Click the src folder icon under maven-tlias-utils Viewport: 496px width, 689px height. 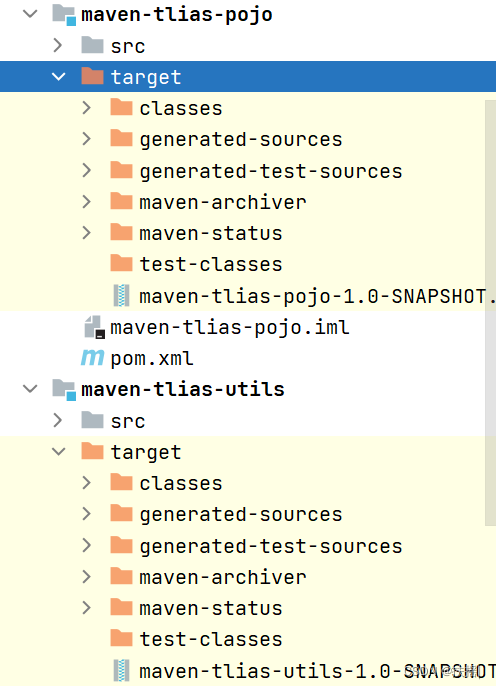(x=92, y=420)
